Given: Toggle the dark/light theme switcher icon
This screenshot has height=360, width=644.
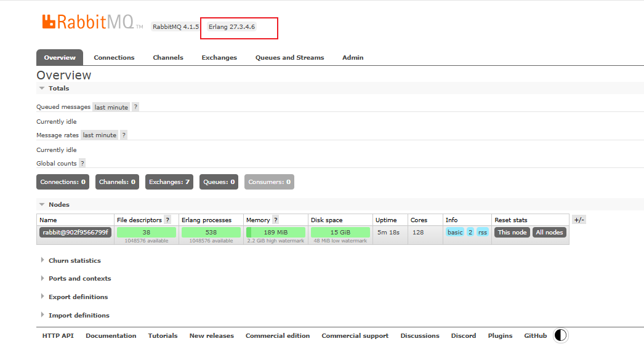Looking at the screenshot, I should [561, 335].
